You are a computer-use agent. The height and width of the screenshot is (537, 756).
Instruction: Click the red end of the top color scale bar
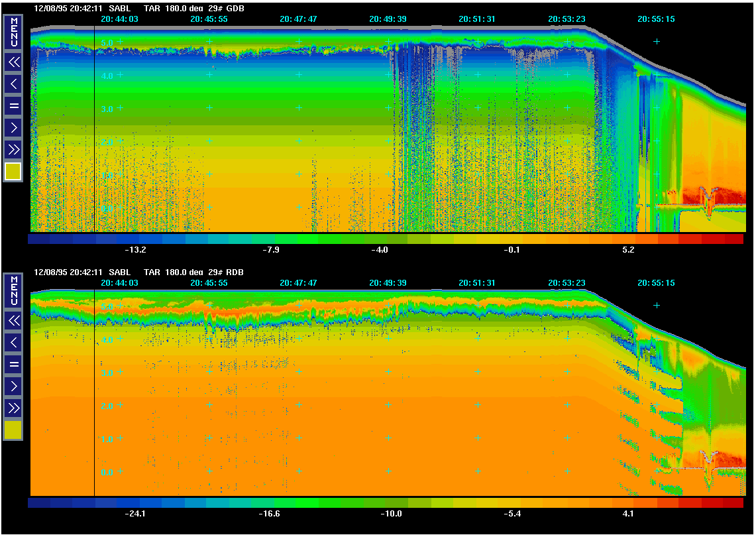(732, 239)
